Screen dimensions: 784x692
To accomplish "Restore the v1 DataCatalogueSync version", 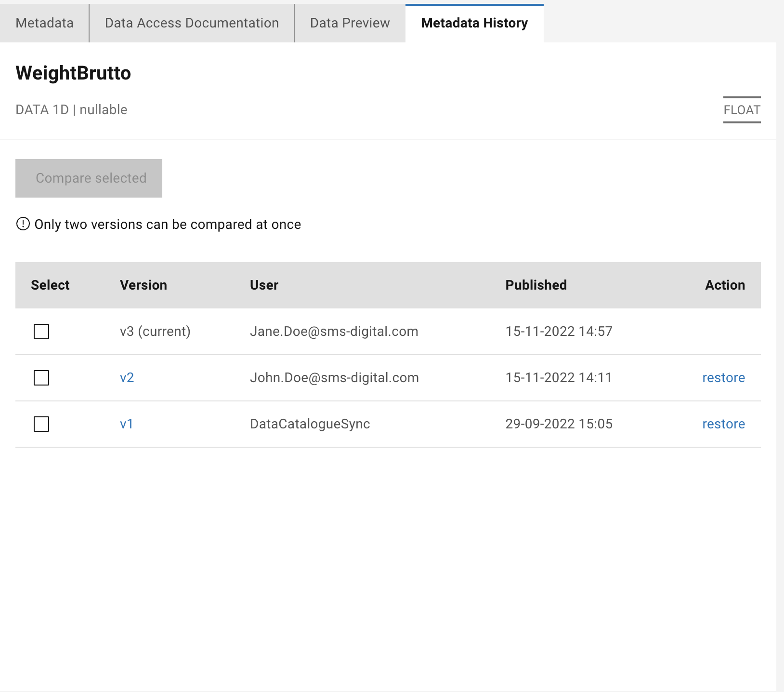I will pos(723,424).
